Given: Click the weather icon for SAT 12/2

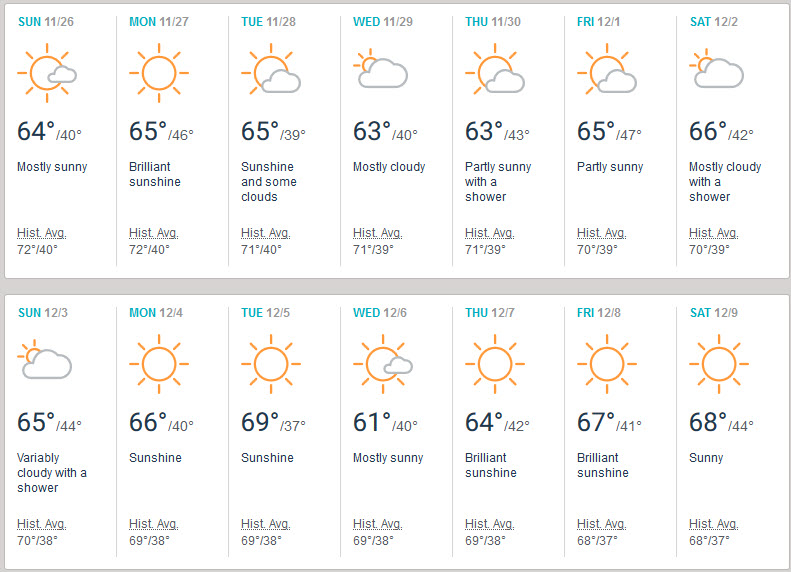Looking at the screenshot, I should tap(716, 72).
